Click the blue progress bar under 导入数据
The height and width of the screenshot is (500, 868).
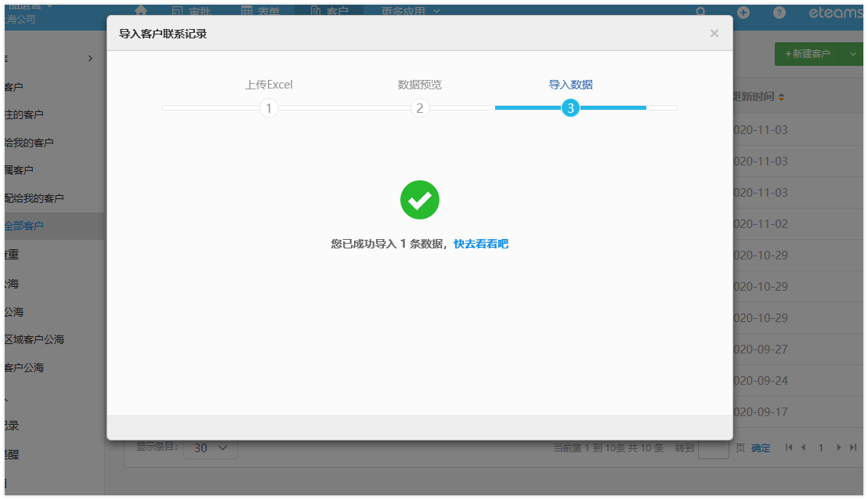point(611,107)
